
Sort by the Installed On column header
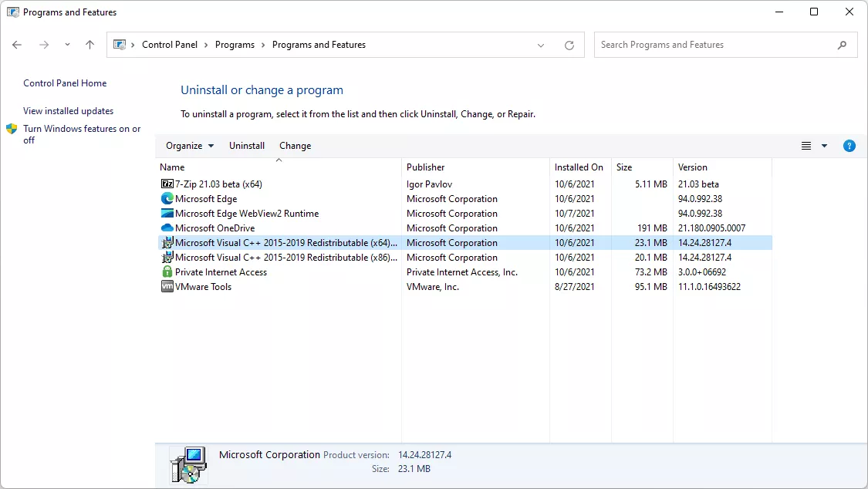pos(580,167)
